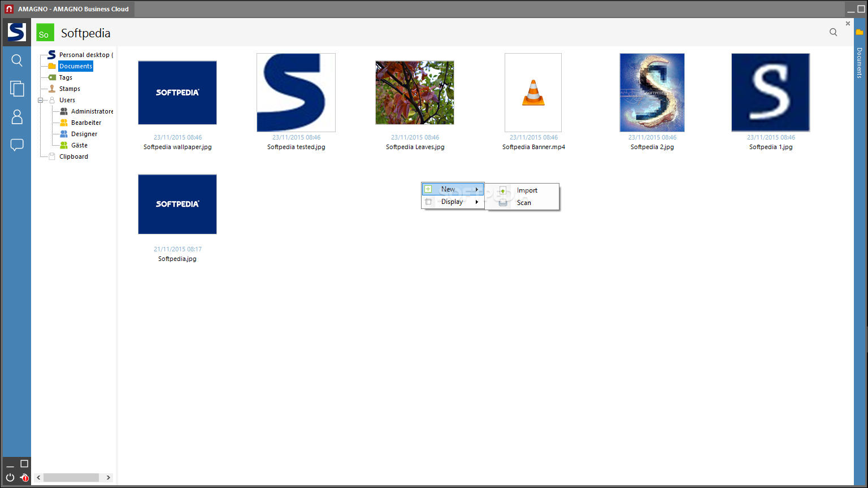
Task: Select Softpedia tested.jpg thumbnail
Action: [296, 93]
